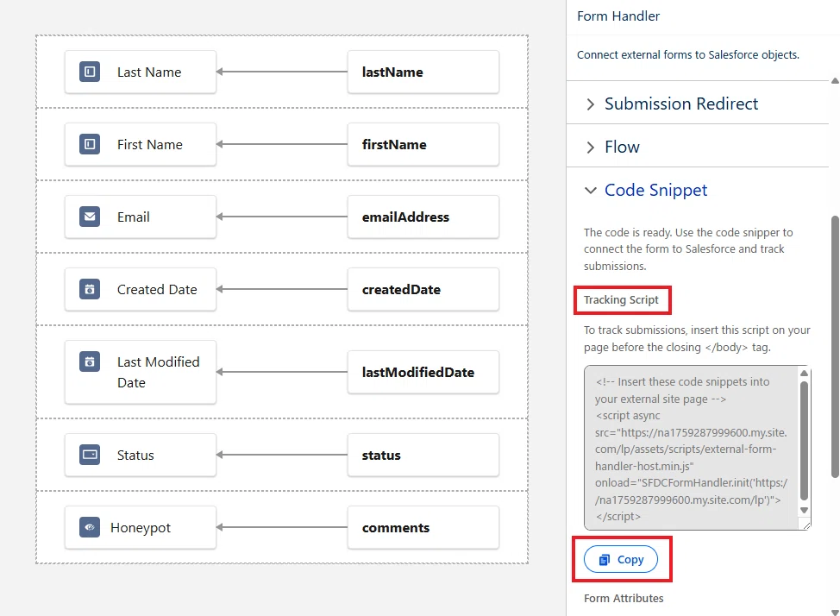Select the Last Modified Date field card
The width and height of the screenshot is (840, 616).
(141, 372)
